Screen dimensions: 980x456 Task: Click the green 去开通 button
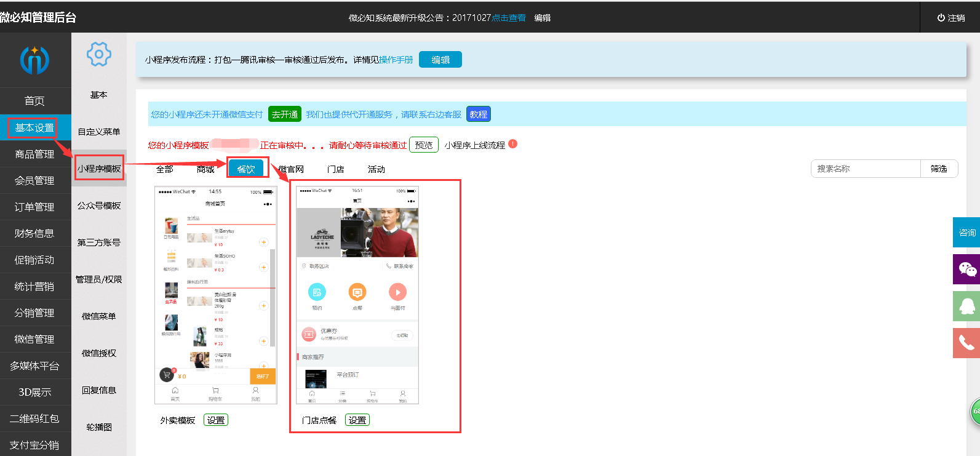[285, 114]
